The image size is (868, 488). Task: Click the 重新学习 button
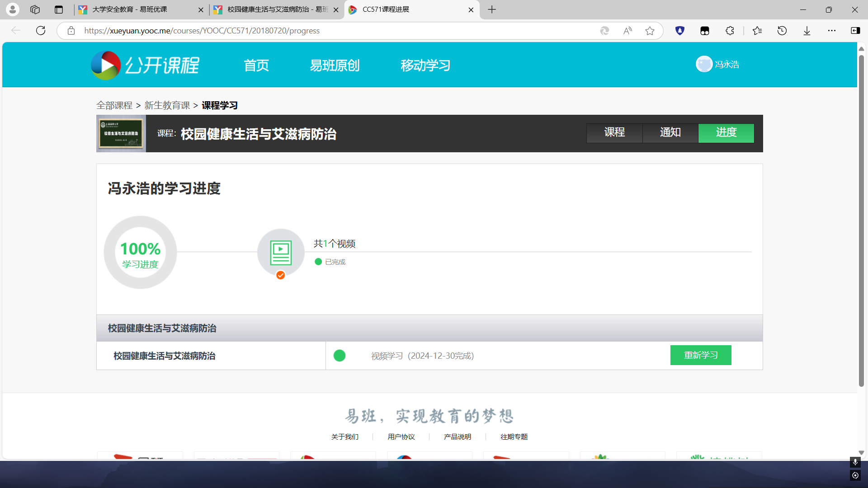point(701,355)
